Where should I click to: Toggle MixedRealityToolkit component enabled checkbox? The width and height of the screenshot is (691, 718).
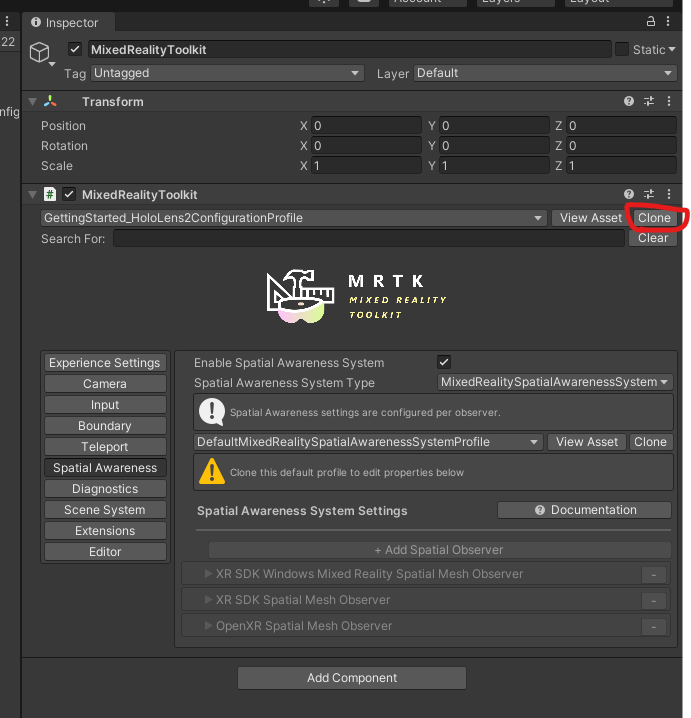[69, 194]
